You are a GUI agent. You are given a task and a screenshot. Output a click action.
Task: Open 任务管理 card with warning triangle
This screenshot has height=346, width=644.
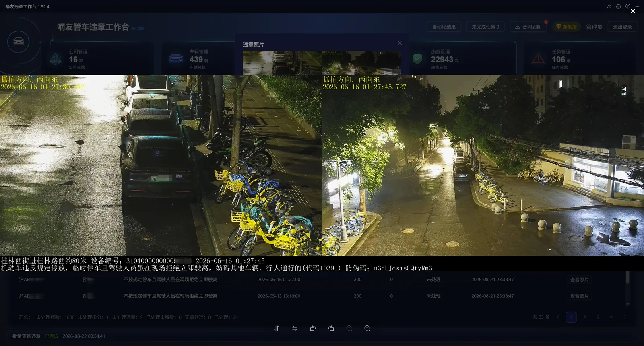point(580,59)
